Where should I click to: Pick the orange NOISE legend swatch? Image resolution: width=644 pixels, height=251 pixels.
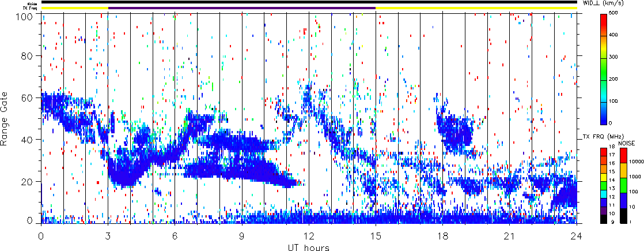pos(623,170)
